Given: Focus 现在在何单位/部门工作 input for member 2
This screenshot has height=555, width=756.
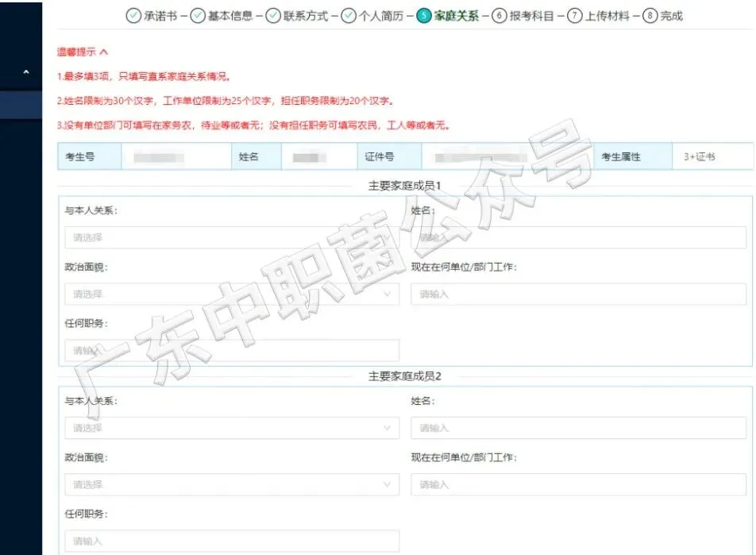Looking at the screenshot, I should point(579,484).
